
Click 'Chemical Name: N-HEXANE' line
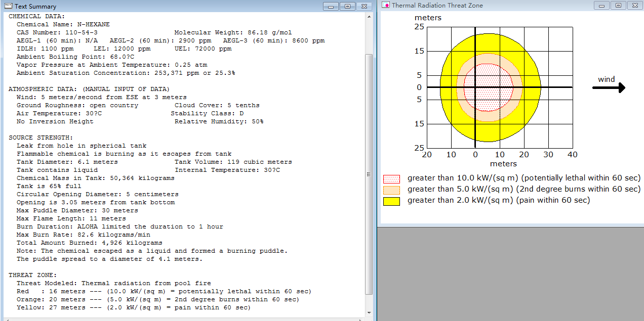pyautogui.click(x=63, y=24)
